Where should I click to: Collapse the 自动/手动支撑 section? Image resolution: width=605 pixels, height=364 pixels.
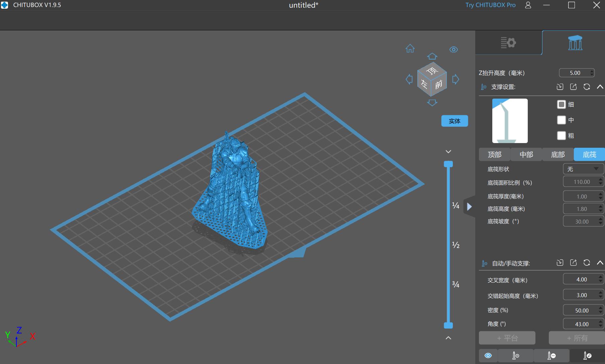tap(600, 263)
